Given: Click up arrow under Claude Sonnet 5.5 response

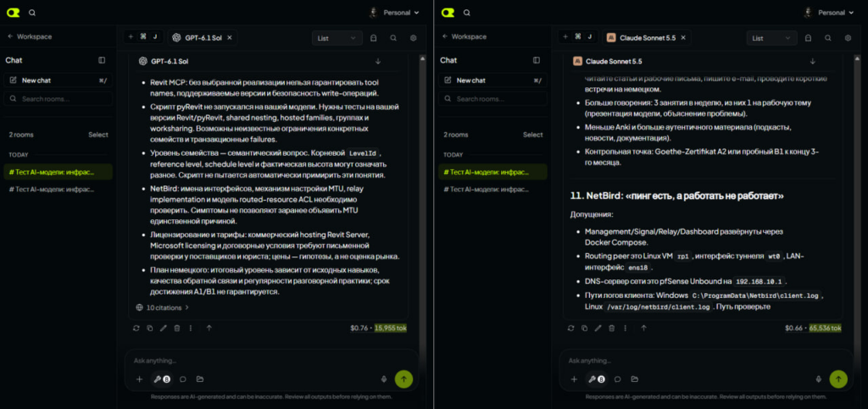Looking at the screenshot, I should coord(644,329).
